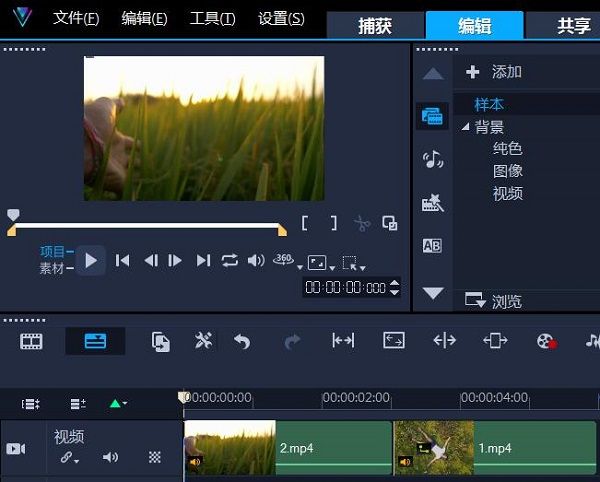Expand the preview size dropdown arrow
Screen dimensions: 600x482
(332, 268)
